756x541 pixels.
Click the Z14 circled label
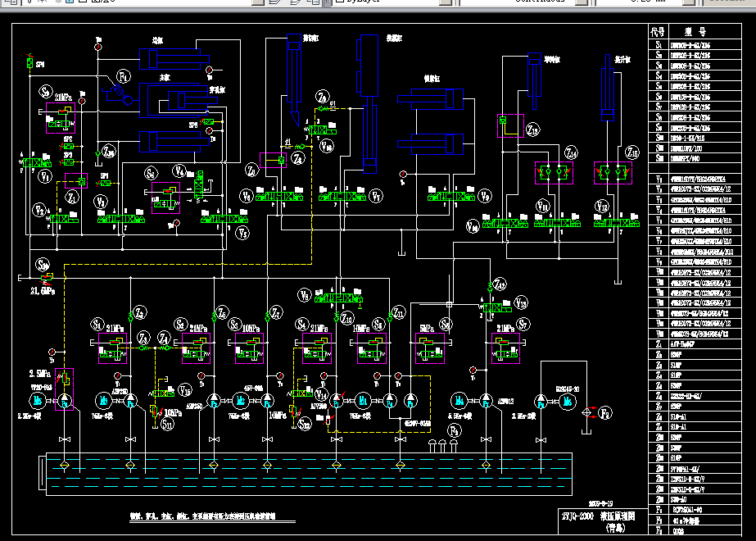[569, 152]
